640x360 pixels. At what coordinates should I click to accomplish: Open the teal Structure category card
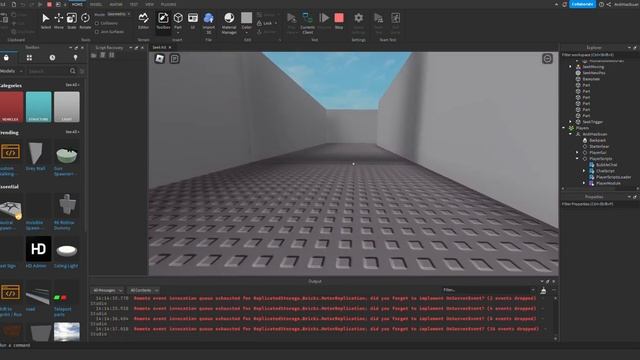tap(38, 107)
